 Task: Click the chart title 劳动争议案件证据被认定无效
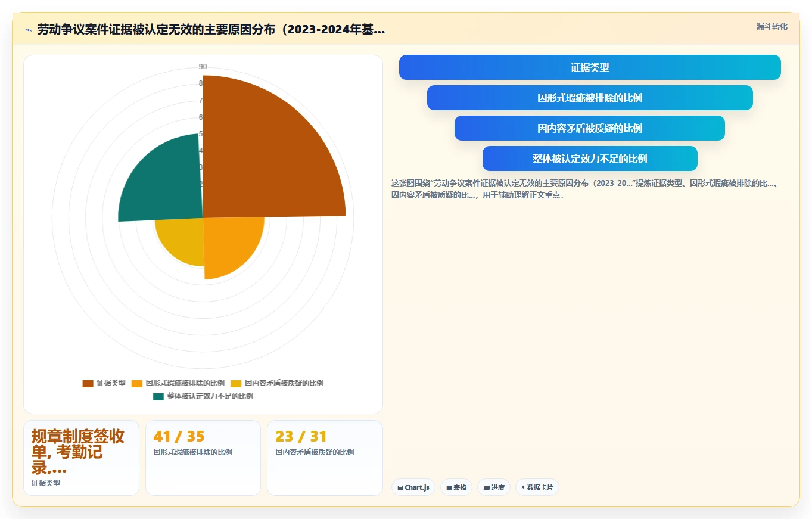(x=211, y=30)
